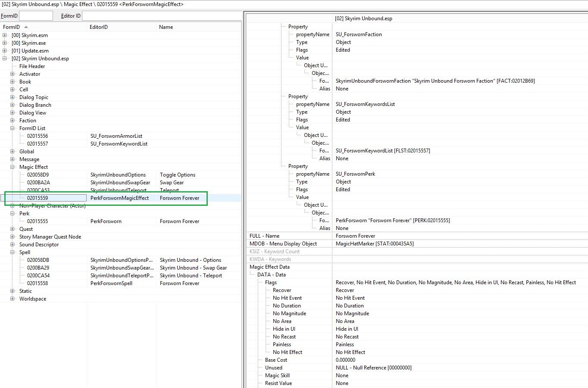Select the KWDA - Keywords row

coord(417,259)
